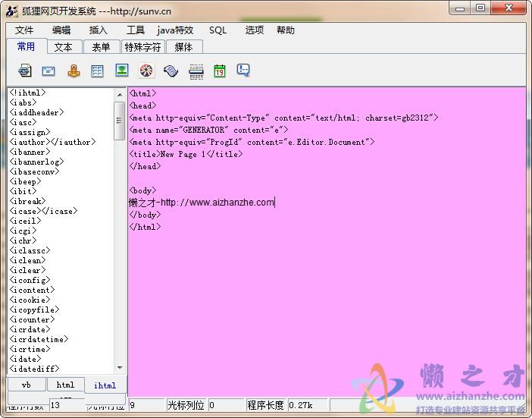Select <icookie> in the tag list
The width and height of the screenshot is (532, 418).
click(30, 300)
